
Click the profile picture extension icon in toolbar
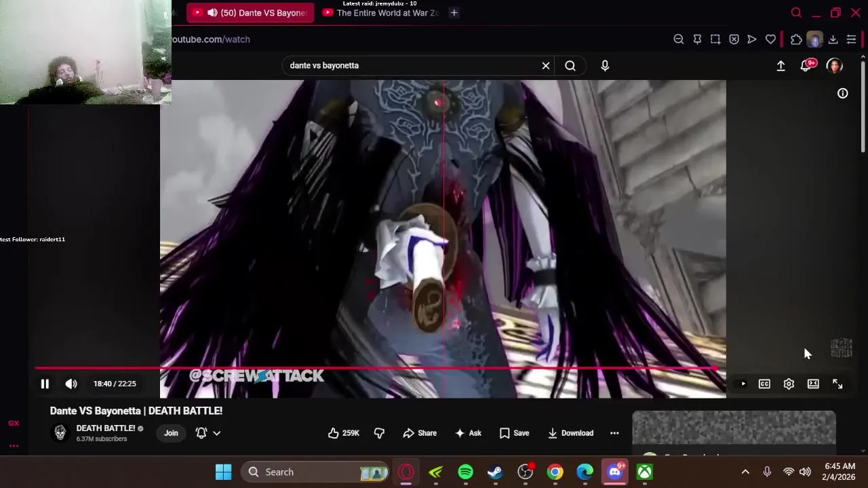pos(814,39)
